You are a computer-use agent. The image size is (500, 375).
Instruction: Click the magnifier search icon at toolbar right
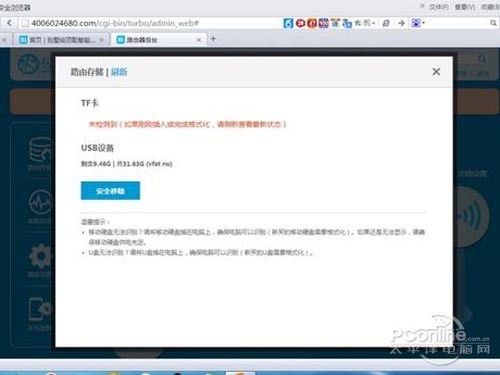[x=493, y=23]
